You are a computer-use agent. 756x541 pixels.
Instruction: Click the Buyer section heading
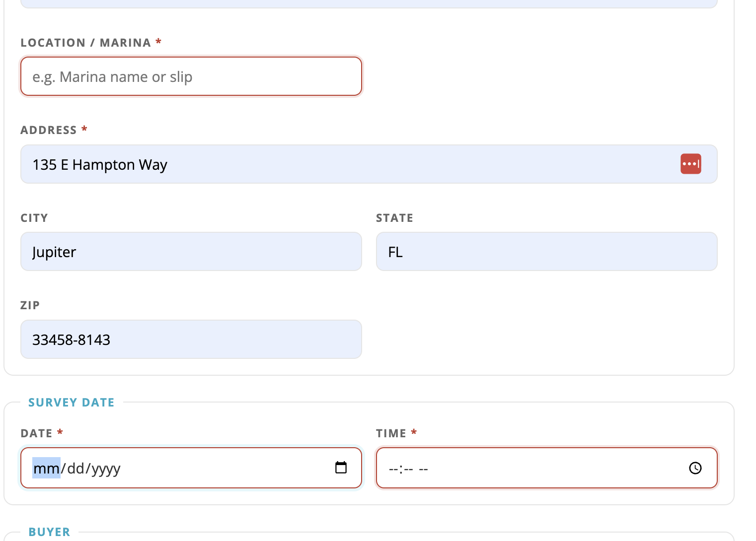tap(49, 532)
